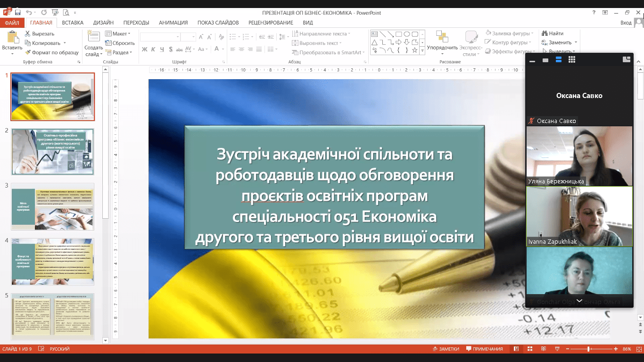Viewport: 644px width, 362px height.
Task: Select the star shape in shapes gallery
Action: pos(414,50)
